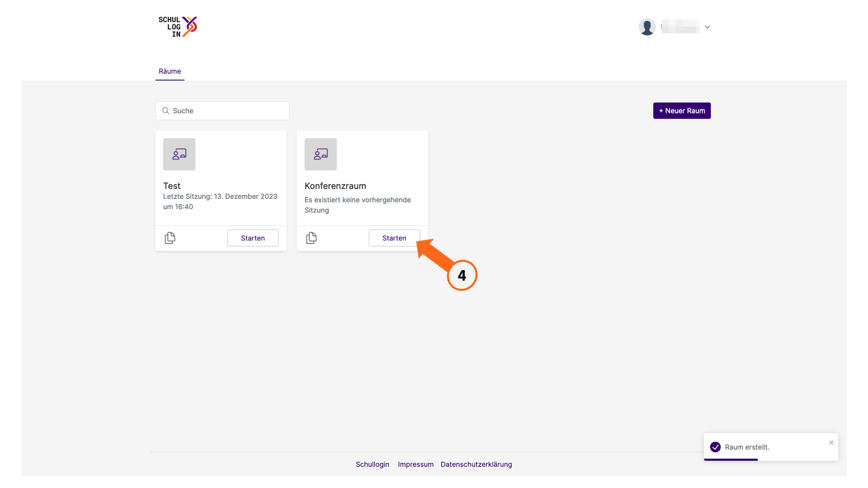
Task: Switch to the Räume tab
Action: tap(170, 71)
